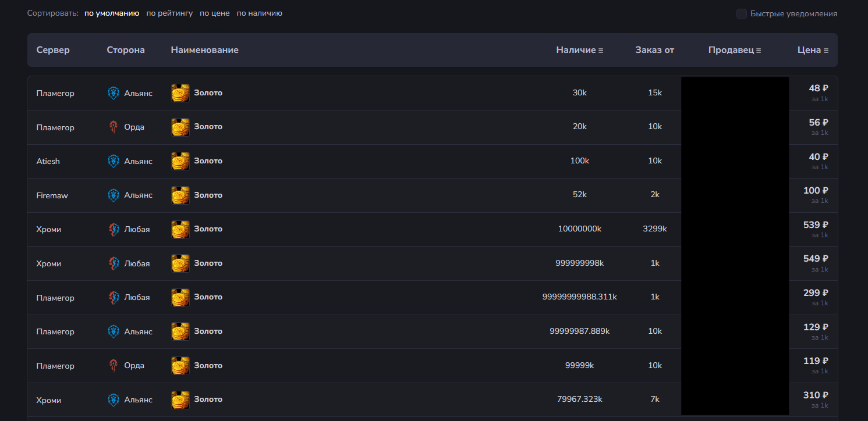
Task: Click the gold coins icon in the 119 ₽ row
Action: [x=180, y=366]
